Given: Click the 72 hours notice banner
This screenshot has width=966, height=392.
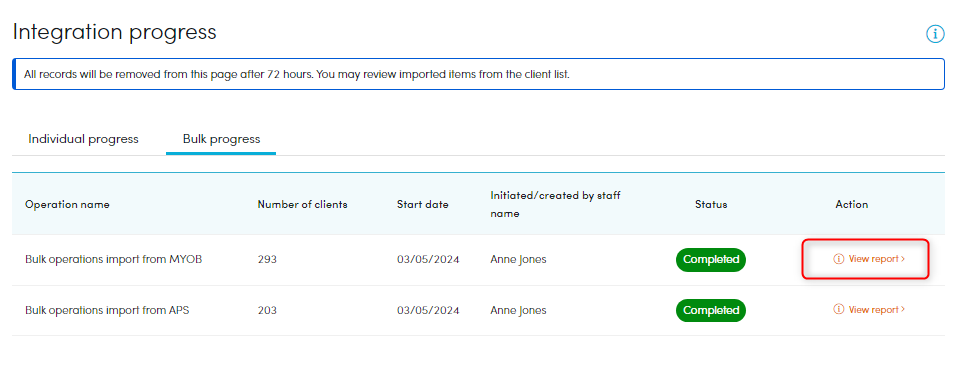Looking at the screenshot, I should pyautogui.click(x=478, y=74).
